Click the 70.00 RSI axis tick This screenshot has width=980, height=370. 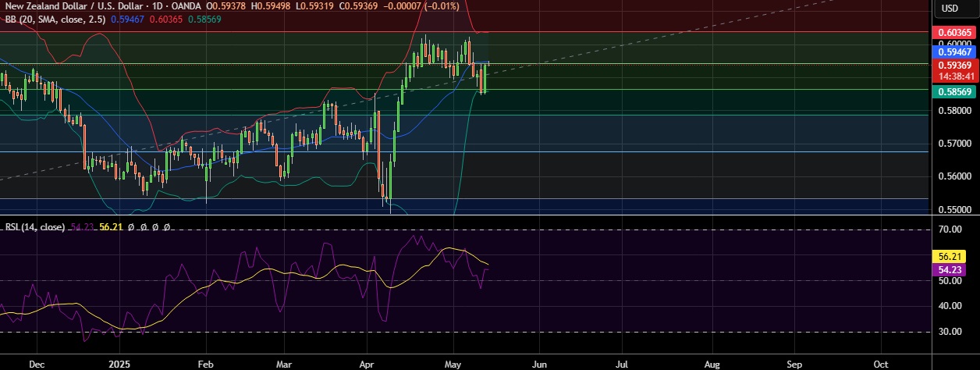pyautogui.click(x=949, y=230)
